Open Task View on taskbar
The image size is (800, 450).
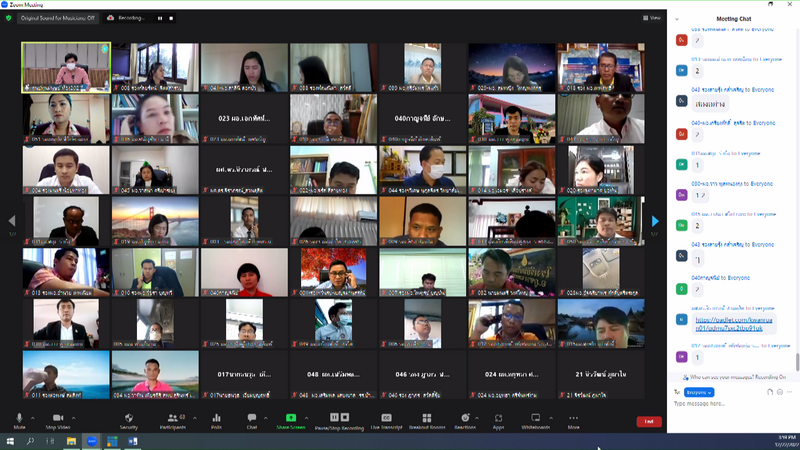50,441
